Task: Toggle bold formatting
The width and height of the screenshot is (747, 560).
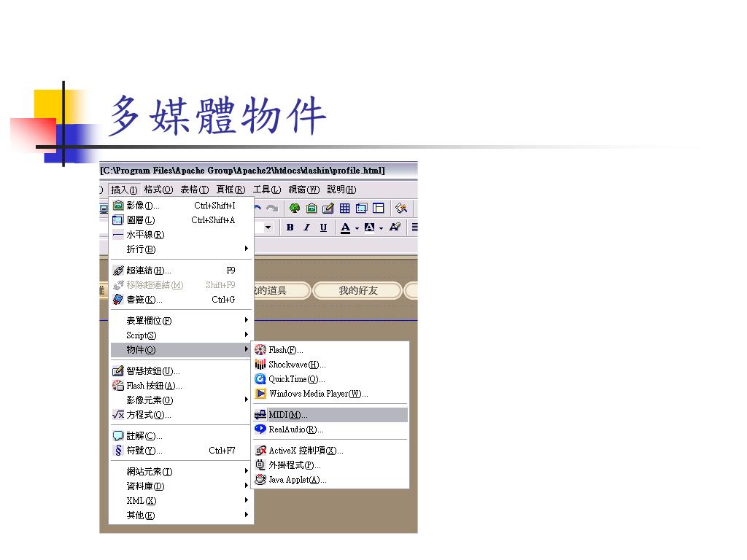Action: pyautogui.click(x=290, y=227)
